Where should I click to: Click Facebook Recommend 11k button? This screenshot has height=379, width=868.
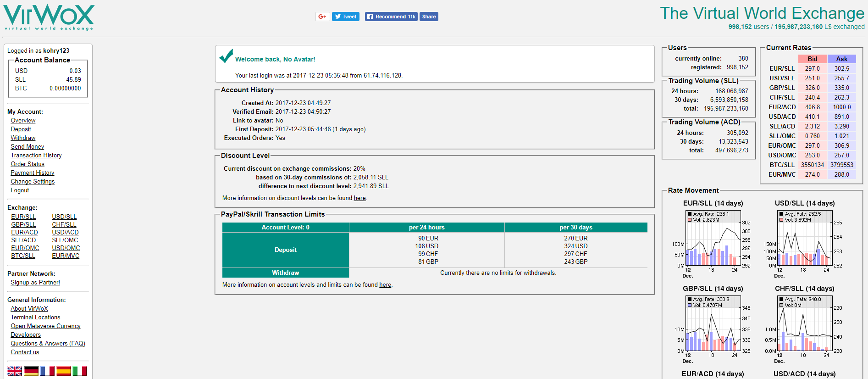391,17
